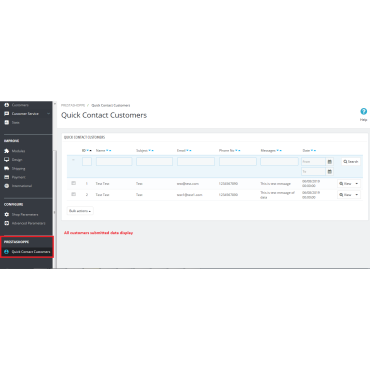Check the checkbox for row ID 2
370x370 pixels.
pos(74,194)
